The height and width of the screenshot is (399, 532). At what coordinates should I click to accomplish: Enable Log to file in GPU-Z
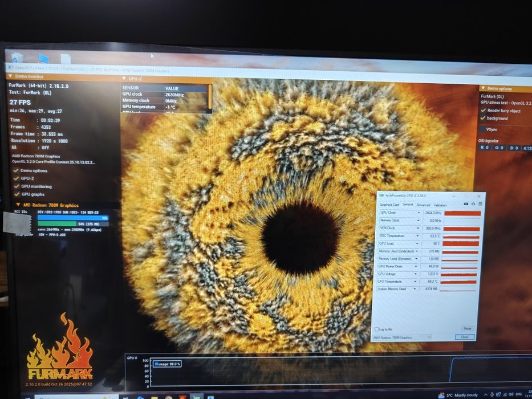[x=376, y=329]
